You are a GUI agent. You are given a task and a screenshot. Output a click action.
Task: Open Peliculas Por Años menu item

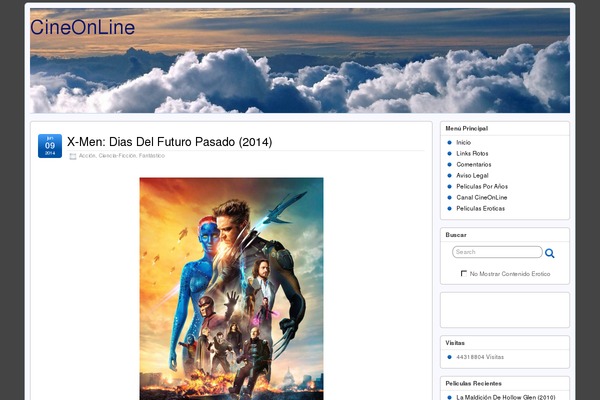482,186
